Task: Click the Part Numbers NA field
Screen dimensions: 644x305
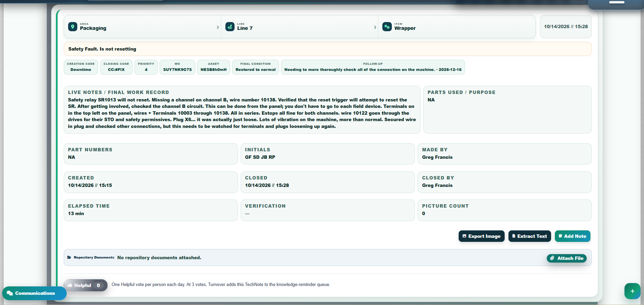Action: click(151, 154)
